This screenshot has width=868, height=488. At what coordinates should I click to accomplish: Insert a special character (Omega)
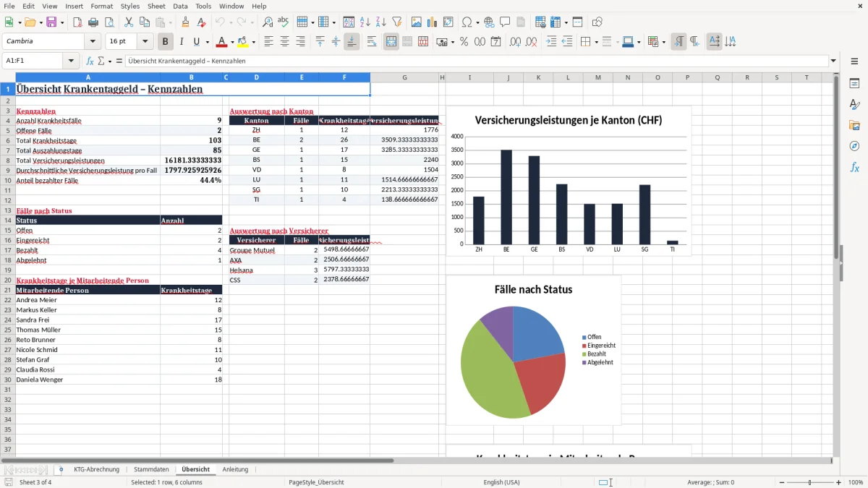pos(467,22)
